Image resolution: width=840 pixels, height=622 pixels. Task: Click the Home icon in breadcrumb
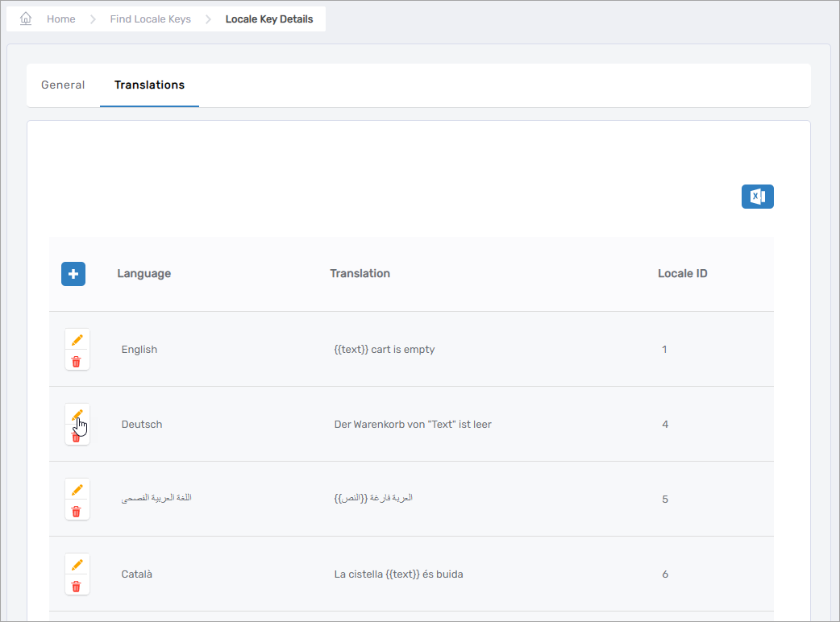pos(26,19)
